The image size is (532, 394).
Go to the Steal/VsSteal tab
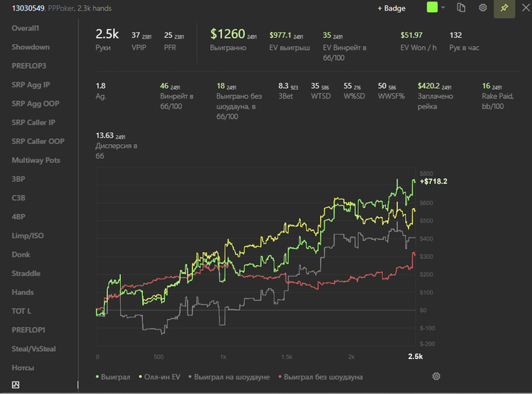[33, 348]
